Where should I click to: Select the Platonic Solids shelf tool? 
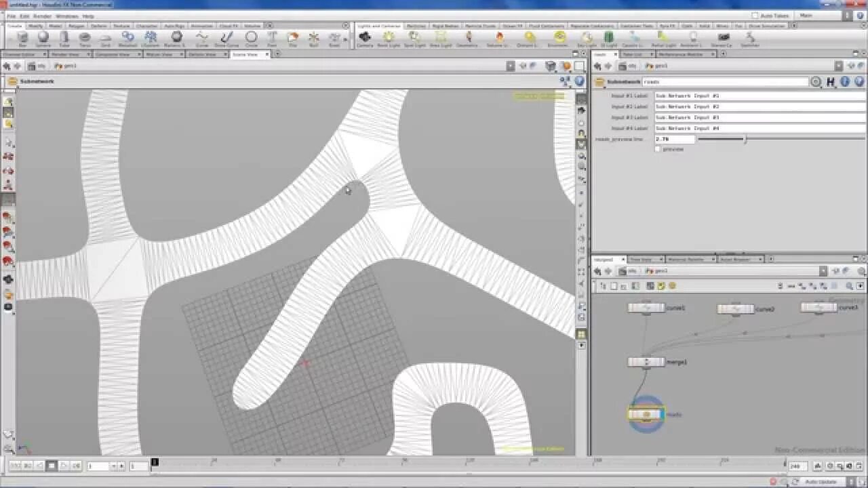176,39
